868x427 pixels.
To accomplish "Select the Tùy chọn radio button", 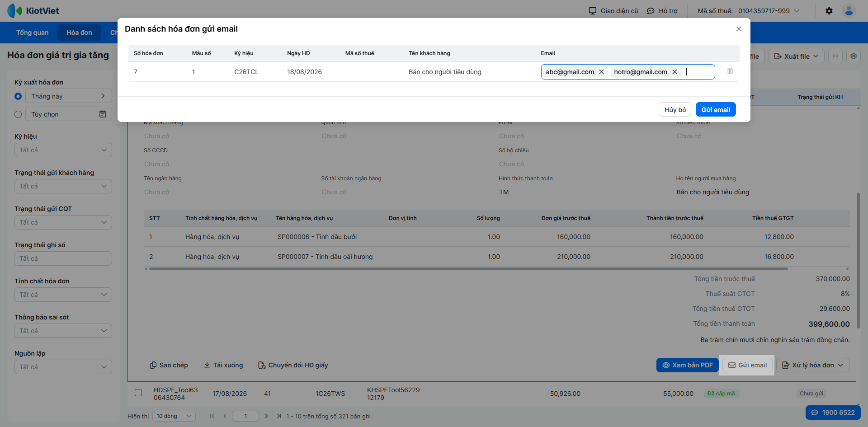I will (x=18, y=114).
